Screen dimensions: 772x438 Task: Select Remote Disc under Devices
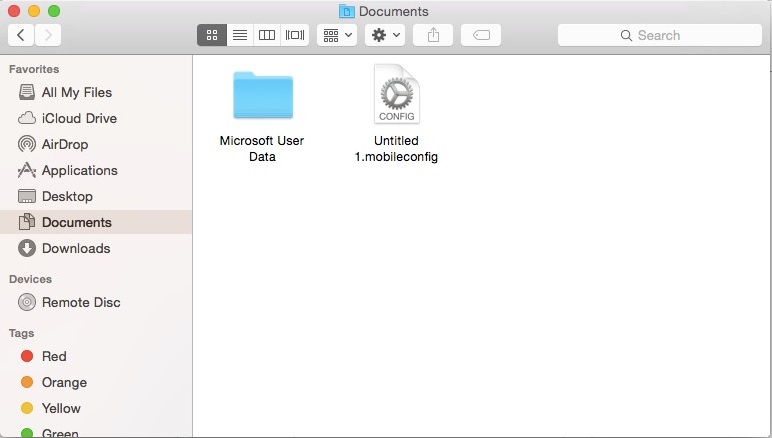(x=96, y=302)
